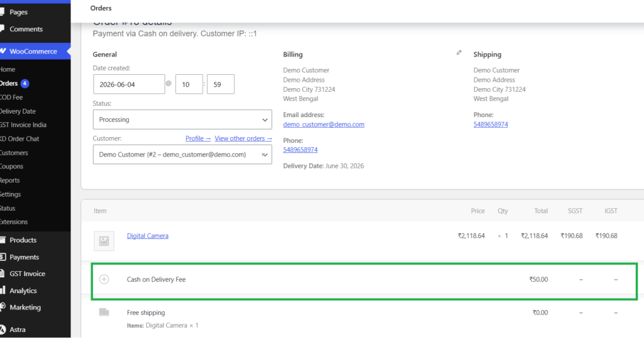The image size is (644, 349).
Task: Open the Reports submenu item
Action: 10,180
